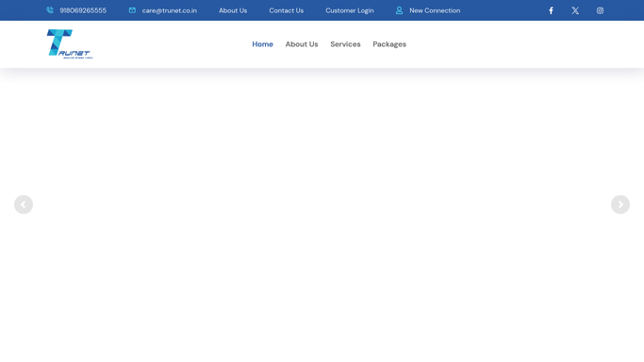Screen dimensions: 644x362
Task: Open About Us in the main navigation
Action: [x=302, y=44]
